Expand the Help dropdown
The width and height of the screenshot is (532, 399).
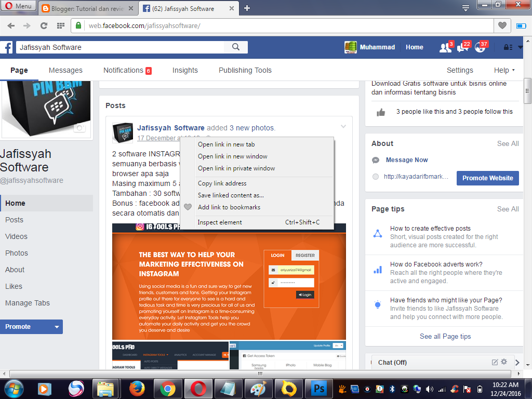point(504,70)
